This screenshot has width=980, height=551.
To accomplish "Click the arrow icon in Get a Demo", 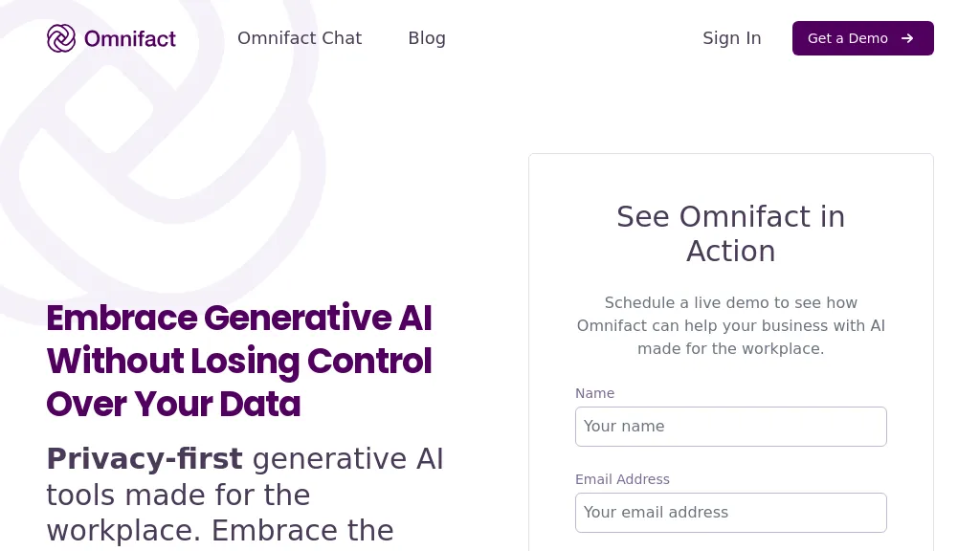I will (x=907, y=38).
